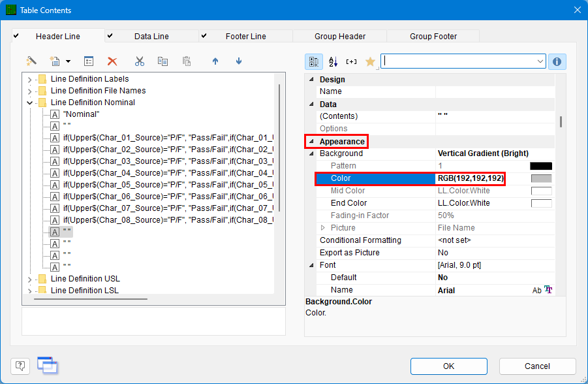Expand the Line Definition USL node
The image size is (588, 384).
[x=29, y=280]
